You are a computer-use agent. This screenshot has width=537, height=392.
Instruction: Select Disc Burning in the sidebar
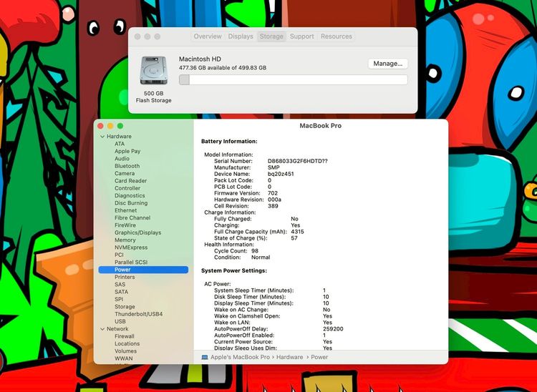pyautogui.click(x=131, y=203)
